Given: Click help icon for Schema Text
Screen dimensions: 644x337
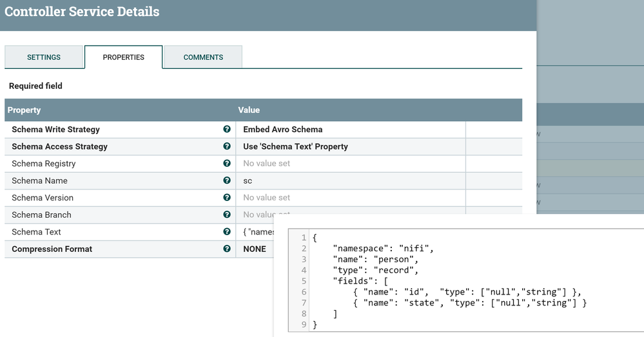Looking at the screenshot, I should click(227, 232).
